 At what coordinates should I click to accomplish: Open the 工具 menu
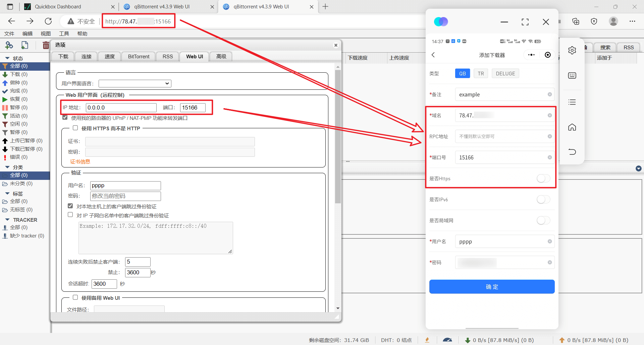tap(64, 33)
